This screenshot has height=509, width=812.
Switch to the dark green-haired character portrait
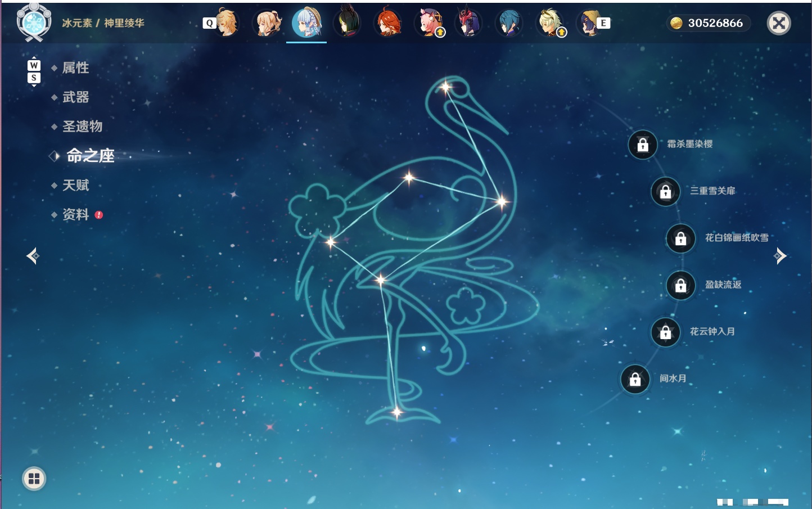coord(347,23)
